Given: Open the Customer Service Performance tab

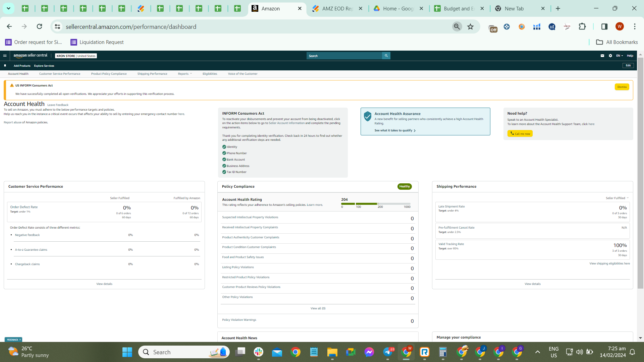Looking at the screenshot, I should coord(60,74).
